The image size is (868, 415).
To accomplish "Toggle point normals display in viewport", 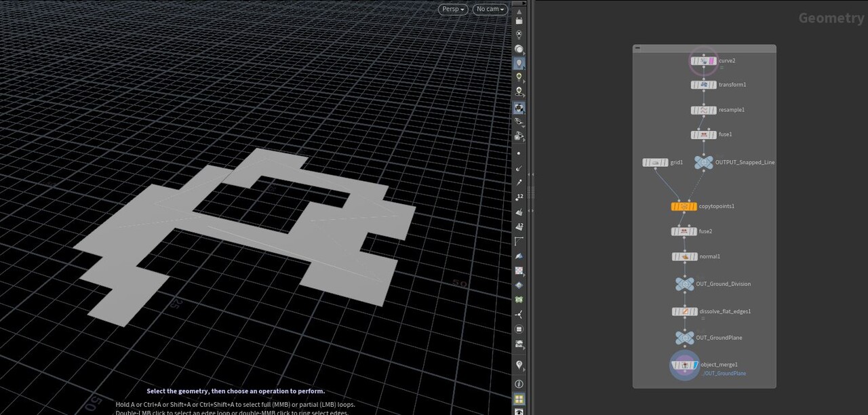I will tap(519, 167).
